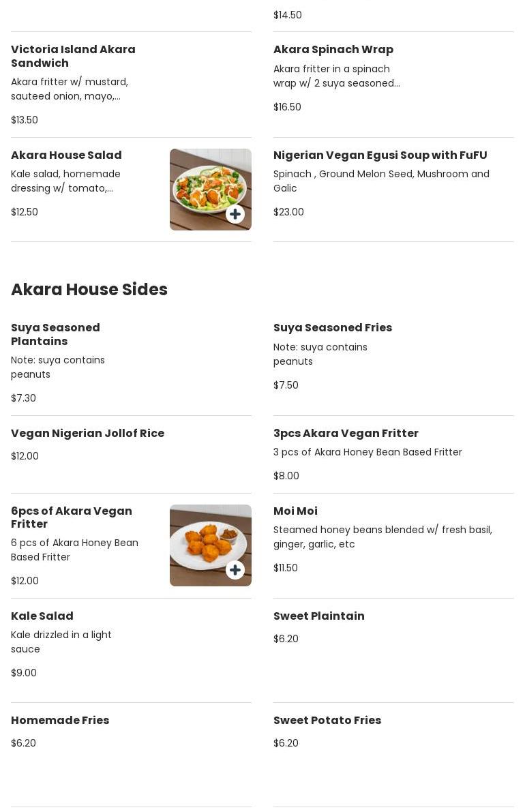This screenshot has width=525, height=812.
Task: Add Akara House Salad with plus icon
Action: tap(235, 214)
